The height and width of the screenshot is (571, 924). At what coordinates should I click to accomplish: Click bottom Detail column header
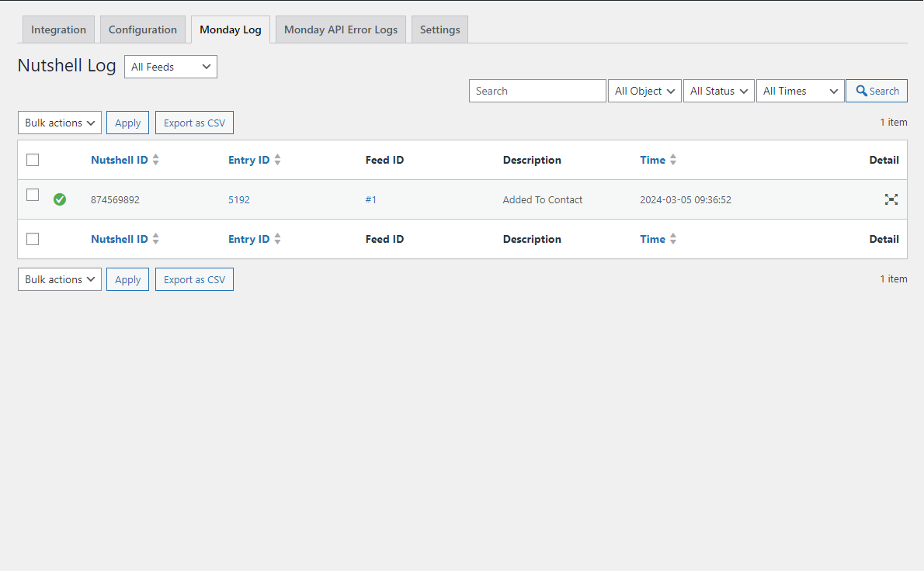[x=884, y=239]
